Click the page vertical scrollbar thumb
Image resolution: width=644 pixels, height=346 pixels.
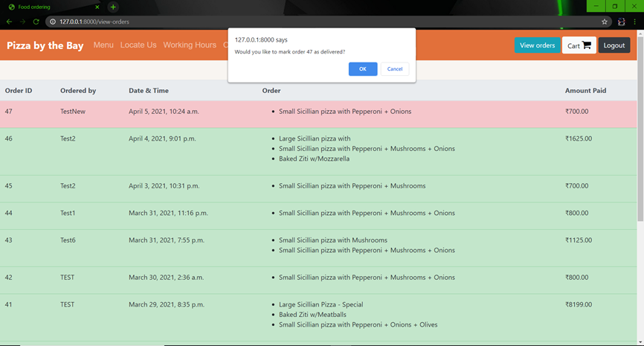coord(640,127)
